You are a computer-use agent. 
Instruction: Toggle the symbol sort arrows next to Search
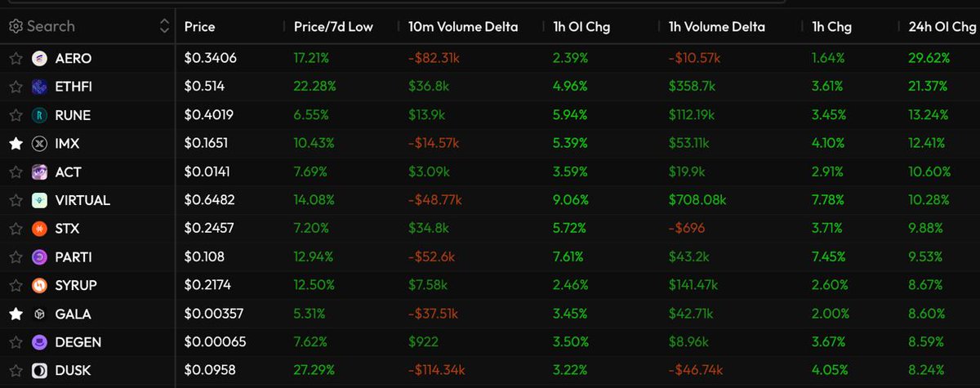[165, 26]
